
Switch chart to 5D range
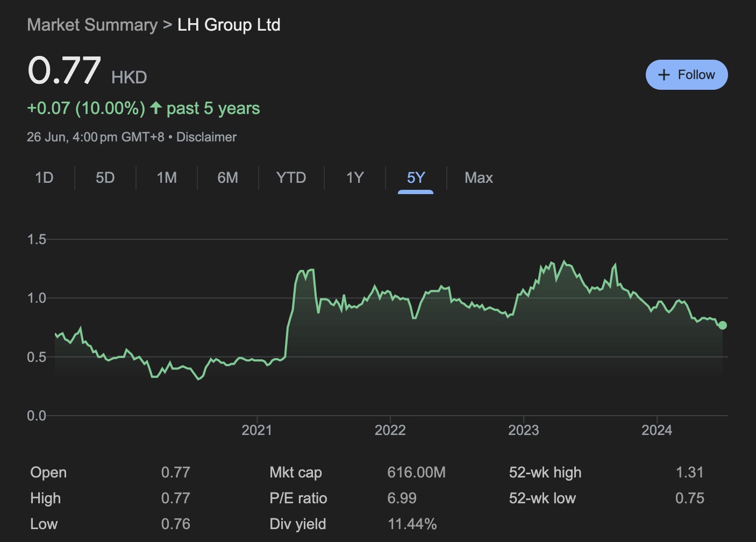[105, 177]
